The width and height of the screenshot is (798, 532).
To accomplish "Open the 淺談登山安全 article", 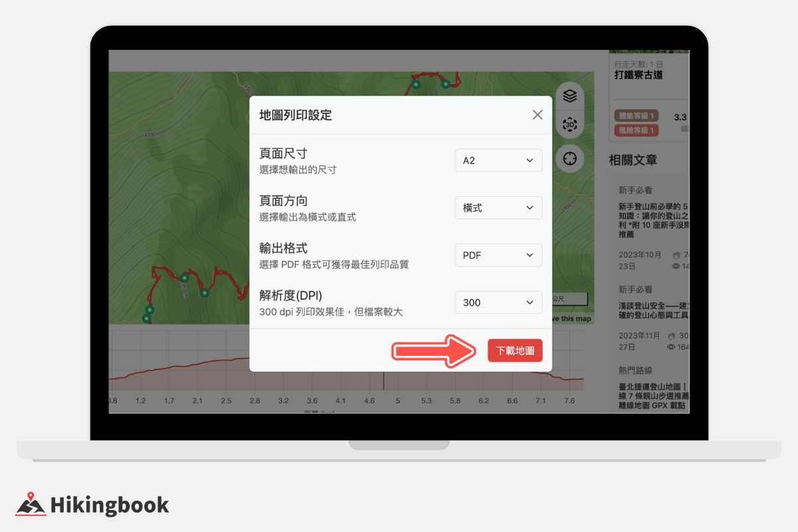I will click(x=654, y=311).
